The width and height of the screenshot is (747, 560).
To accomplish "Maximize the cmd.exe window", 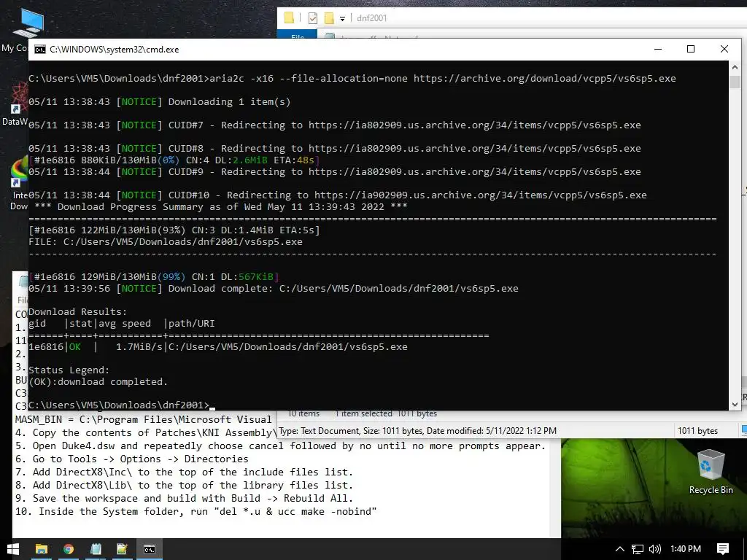I will (691, 49).
